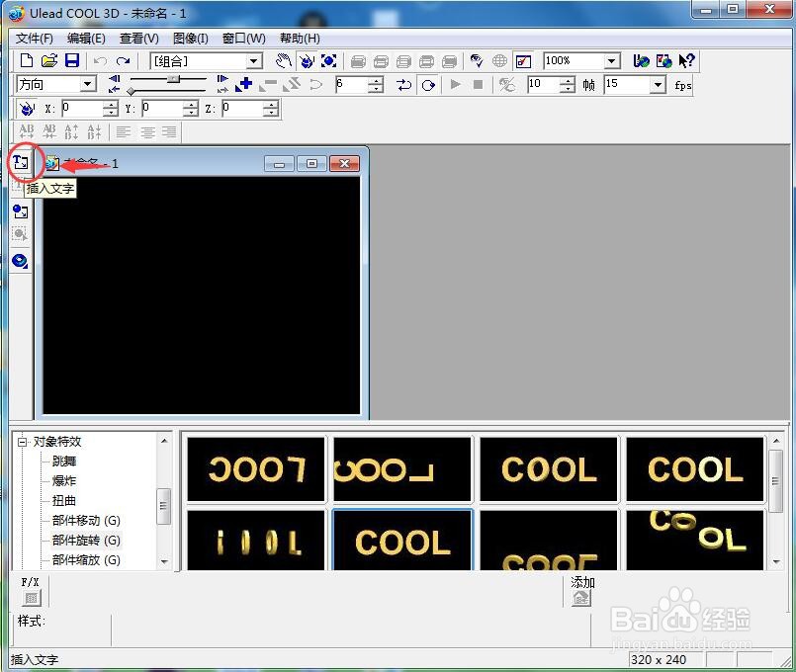
Task: Select 爆炸 effect in tree
Action: [x=64, y=481]
